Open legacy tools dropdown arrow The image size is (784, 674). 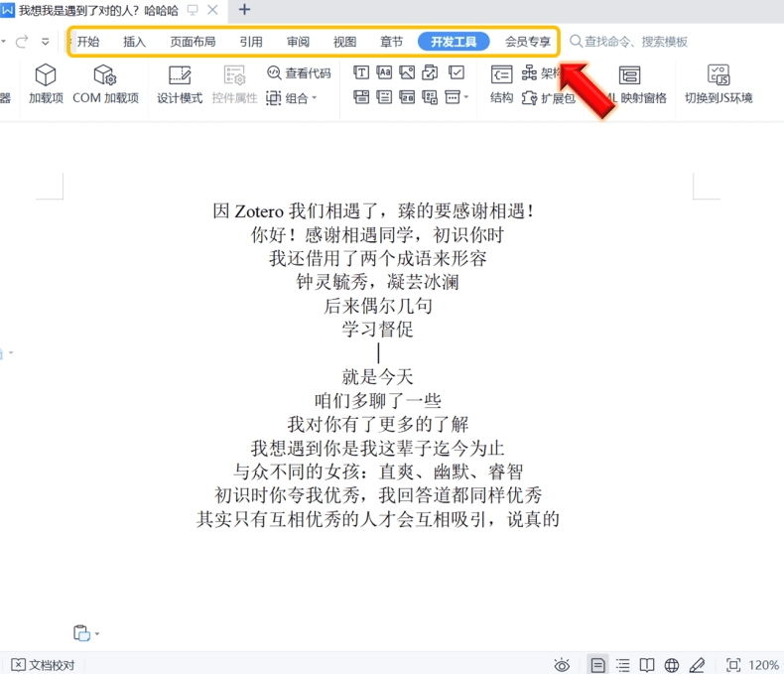465,97
